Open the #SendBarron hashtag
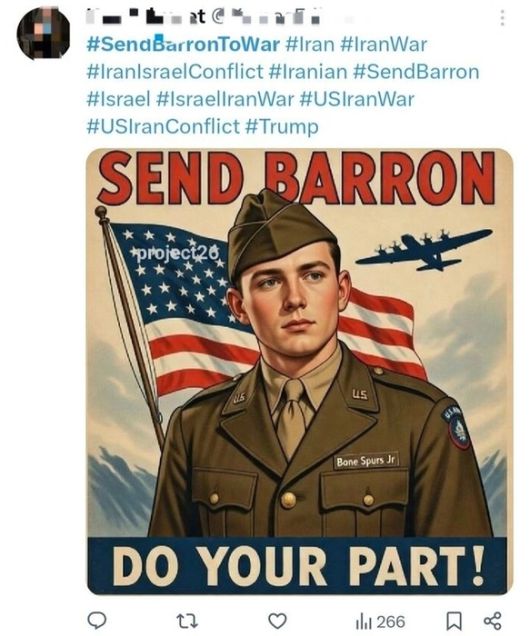Screen dimensions: 530x636 [x=416, y=72]
